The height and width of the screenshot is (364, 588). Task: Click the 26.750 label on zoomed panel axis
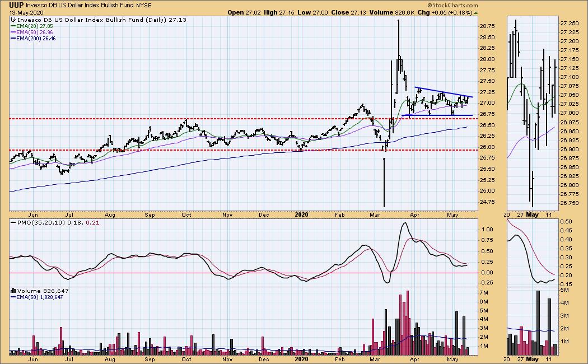(570, 203)
